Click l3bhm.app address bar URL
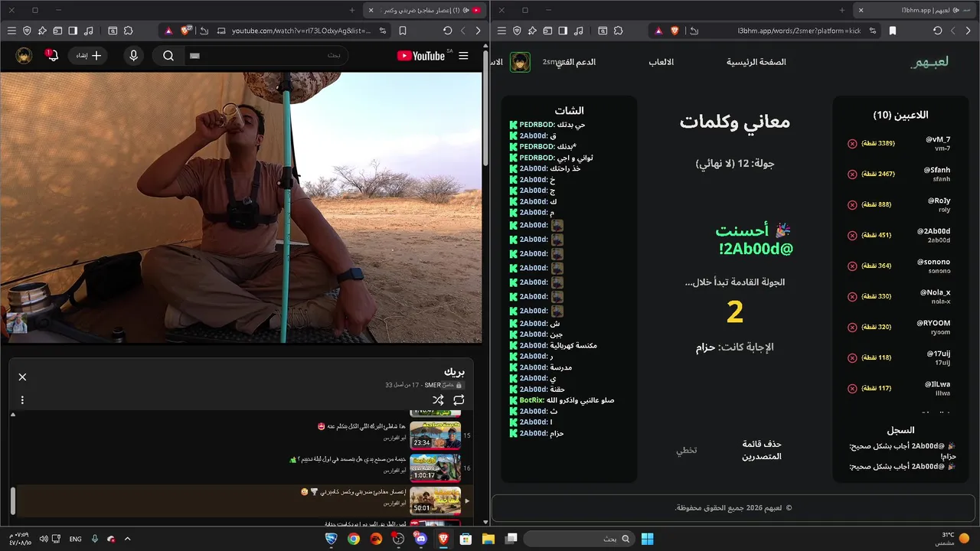980x551 pixels. [x=799, y=31]
